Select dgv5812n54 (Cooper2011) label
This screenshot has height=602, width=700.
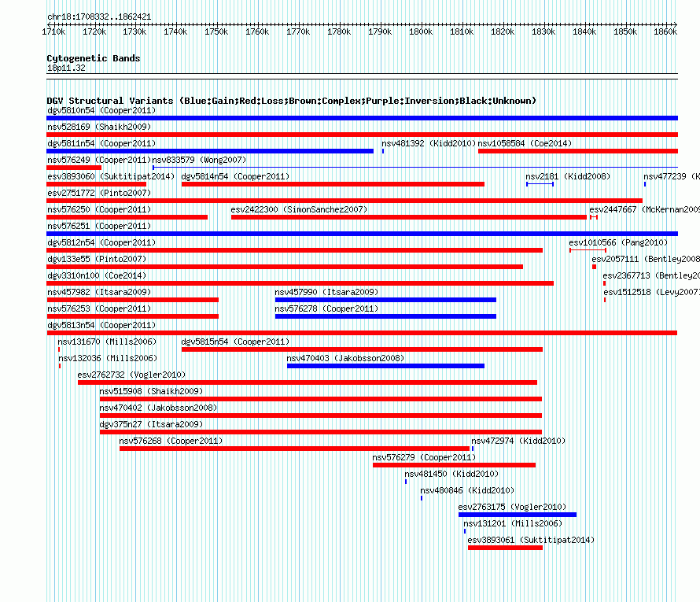(x=101, y=242)
